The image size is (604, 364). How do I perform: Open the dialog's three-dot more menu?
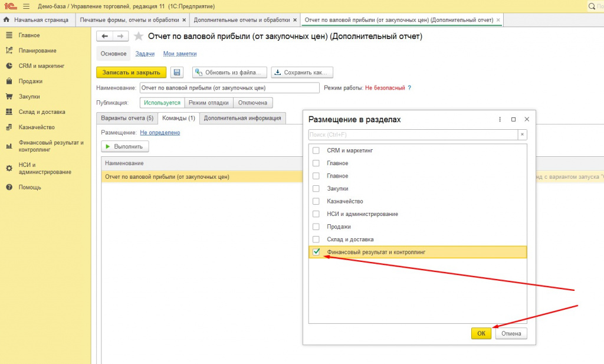pyautogui.click(x=500, y=119)
